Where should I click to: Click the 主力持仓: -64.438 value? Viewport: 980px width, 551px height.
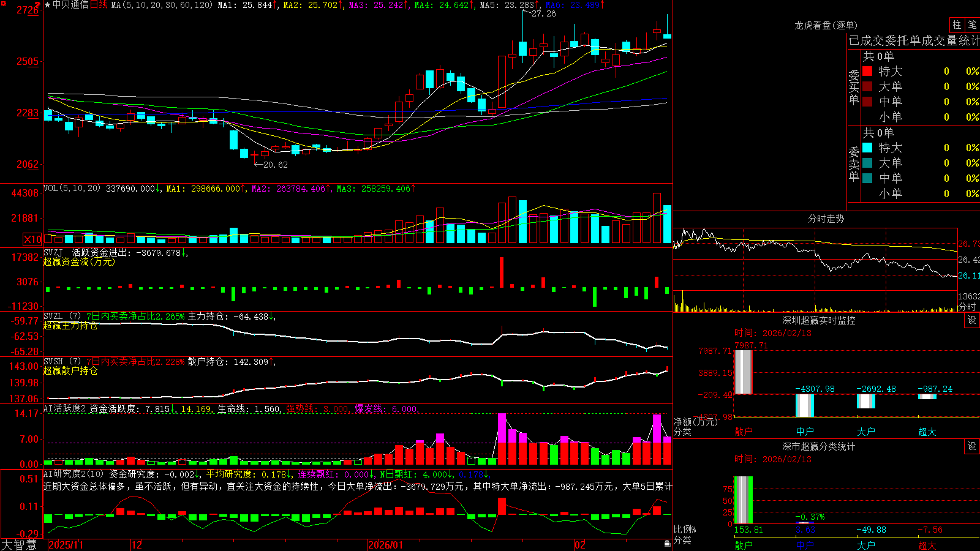[x=228, y=317]
